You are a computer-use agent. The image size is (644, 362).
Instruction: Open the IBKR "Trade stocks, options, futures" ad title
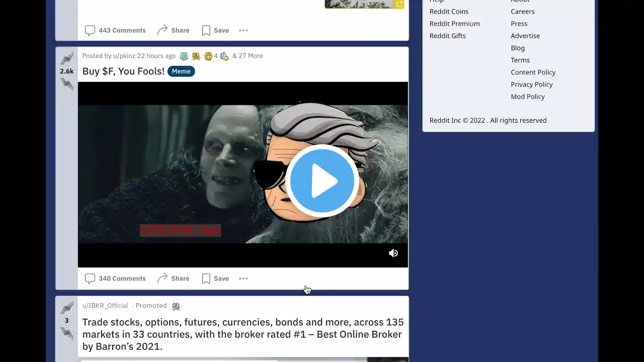click(x=243, y=334)
